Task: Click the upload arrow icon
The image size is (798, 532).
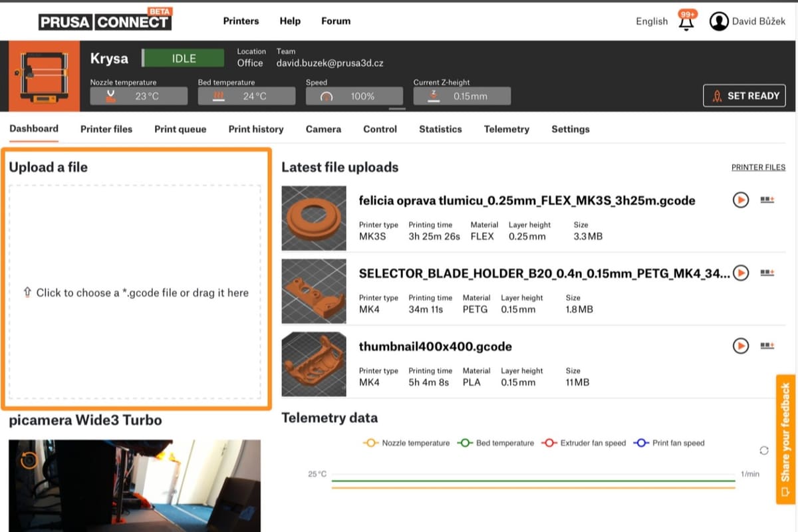Action: (27, 293)
